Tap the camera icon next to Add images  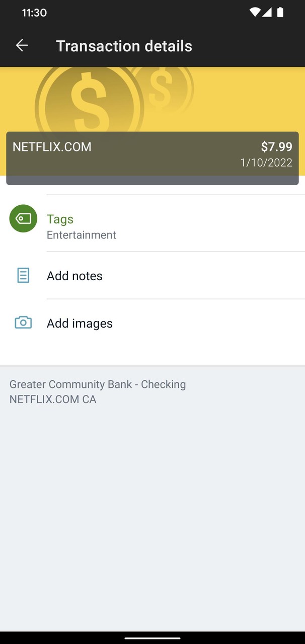click(23, 323)
